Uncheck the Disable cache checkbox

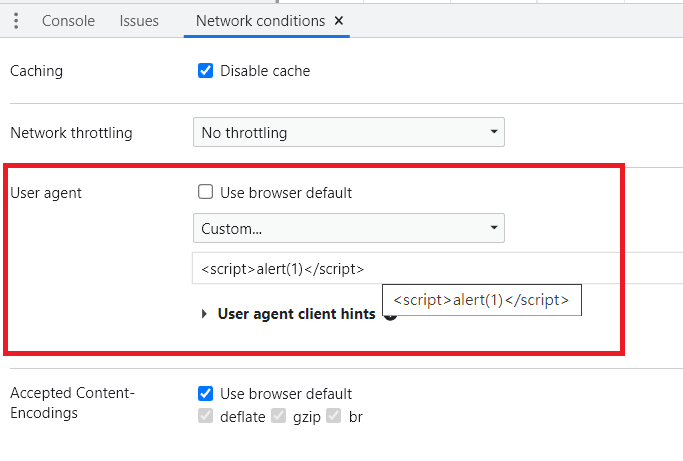pos(206,71)
